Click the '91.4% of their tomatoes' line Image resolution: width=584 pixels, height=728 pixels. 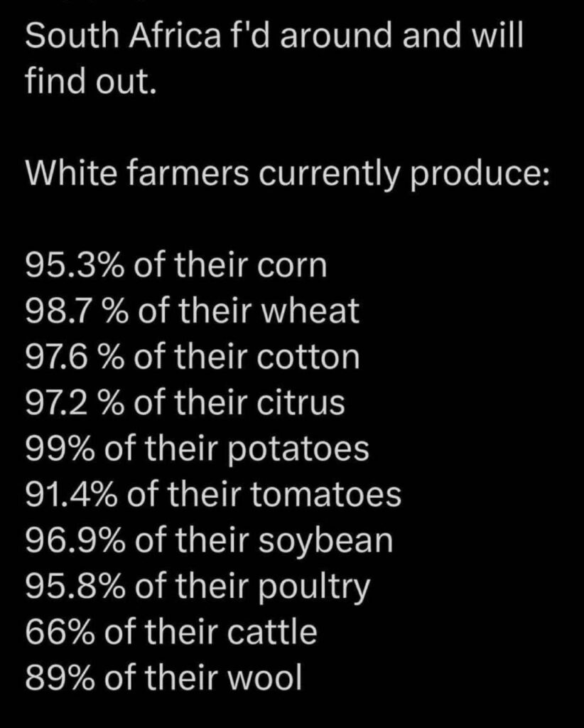point(213,495)
